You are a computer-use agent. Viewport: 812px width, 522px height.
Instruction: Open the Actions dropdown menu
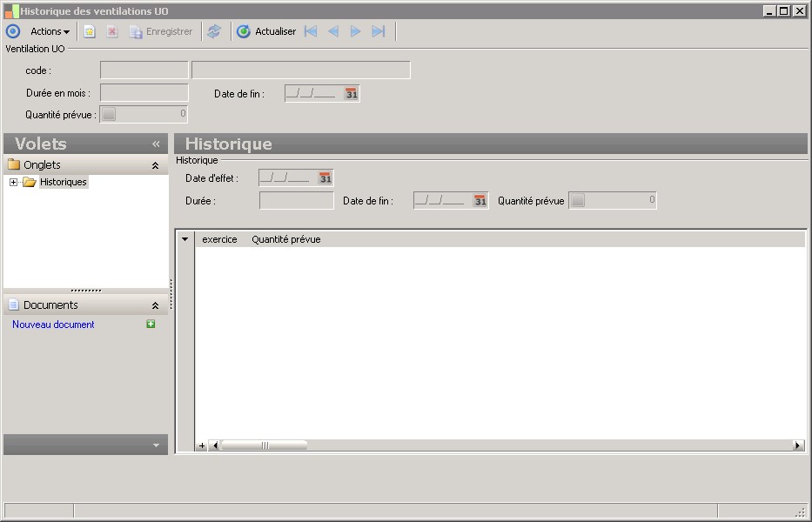coord(50,31)
